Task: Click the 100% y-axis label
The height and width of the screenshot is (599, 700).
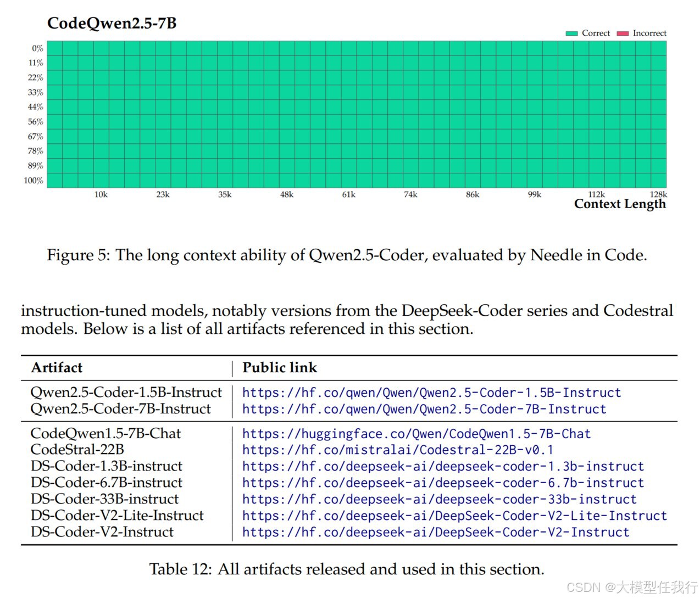Action: (34, 181)
